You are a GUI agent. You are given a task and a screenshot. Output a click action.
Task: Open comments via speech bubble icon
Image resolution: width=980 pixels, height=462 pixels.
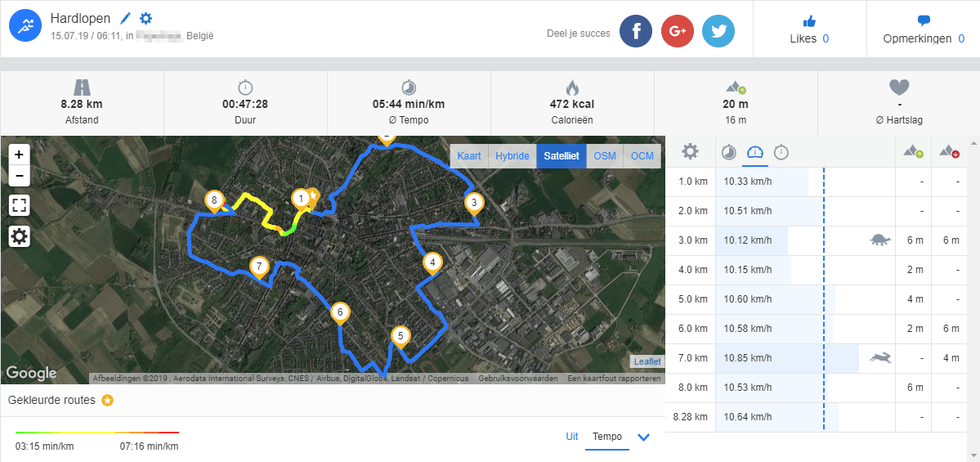[x=924, y=21]
